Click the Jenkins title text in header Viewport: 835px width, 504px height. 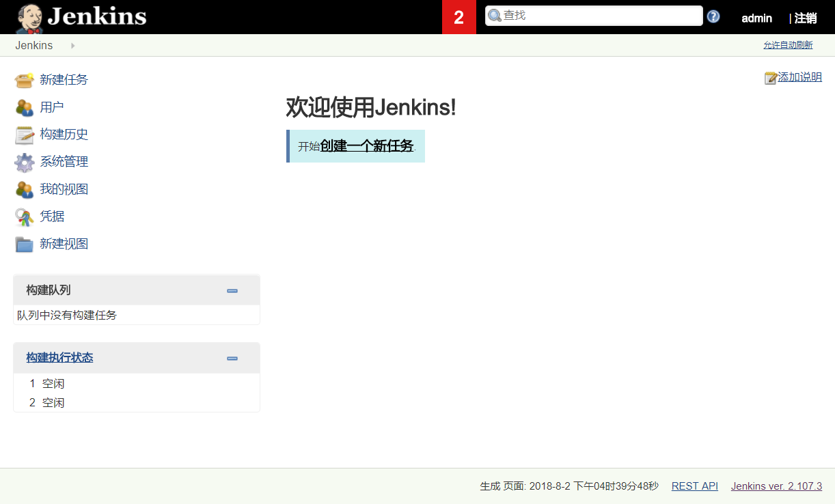[97, 16]
